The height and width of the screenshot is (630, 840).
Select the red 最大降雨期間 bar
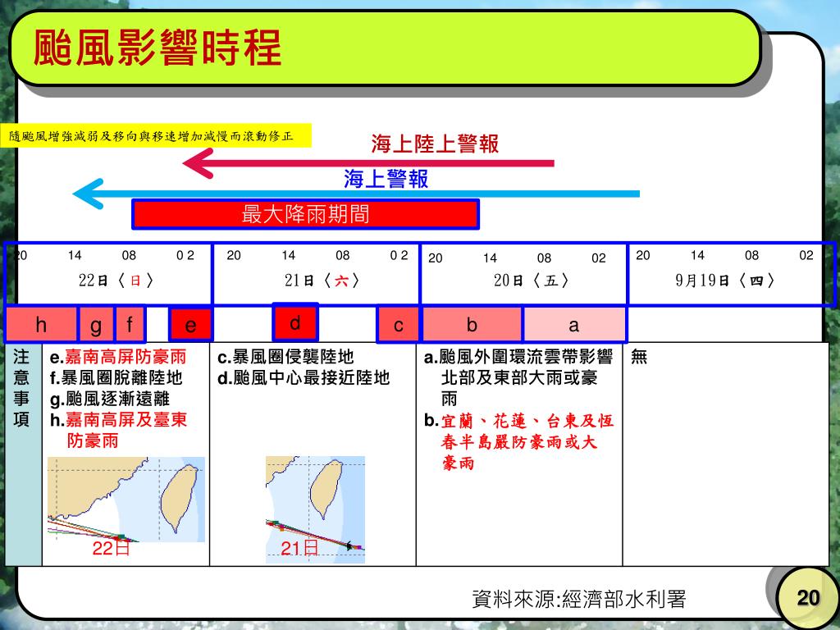pyautogui.click(x=305, y=214)
